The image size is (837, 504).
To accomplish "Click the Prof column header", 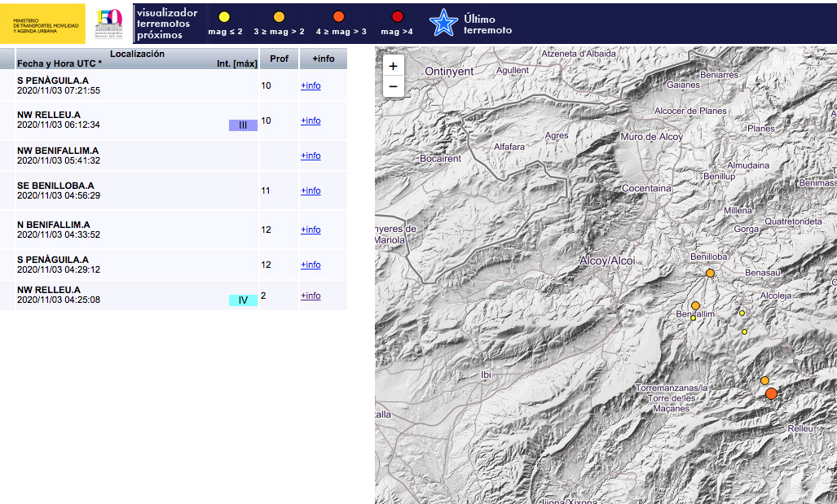I will pos(280,59).
